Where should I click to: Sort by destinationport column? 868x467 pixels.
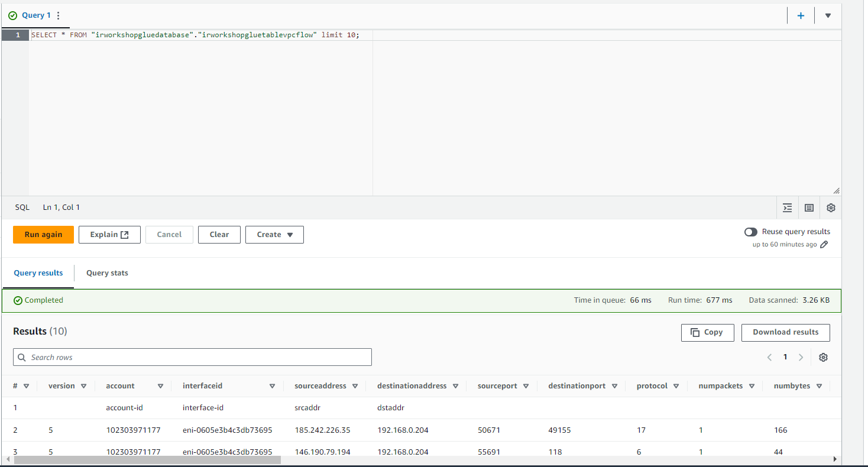(x=614, y=386)
